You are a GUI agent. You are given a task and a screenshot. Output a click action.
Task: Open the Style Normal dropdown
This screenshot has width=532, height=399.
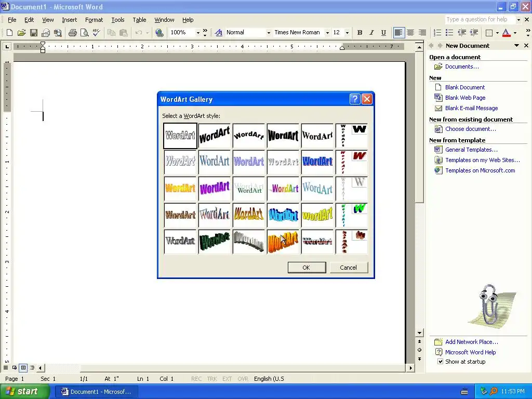(269, 33)
